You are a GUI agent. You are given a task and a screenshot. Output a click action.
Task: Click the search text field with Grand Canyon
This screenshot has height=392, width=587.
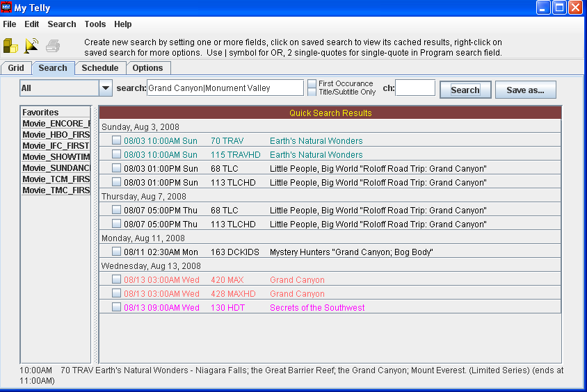[x=225, y=88]
